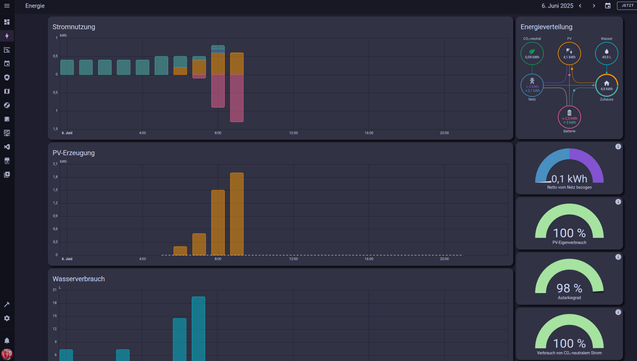Go to next day chevron
This screenshot has width=637, height=361.
tap(594, 6)
